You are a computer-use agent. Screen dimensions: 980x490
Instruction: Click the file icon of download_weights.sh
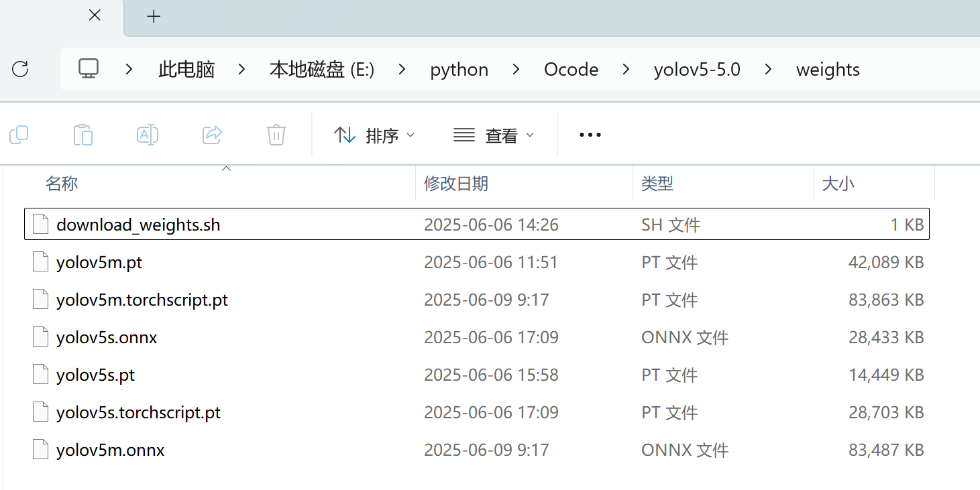pos(40,224)
